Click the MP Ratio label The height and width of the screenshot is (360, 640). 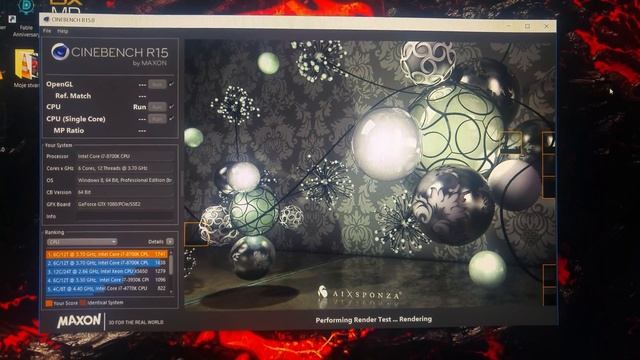coord(69,131)
